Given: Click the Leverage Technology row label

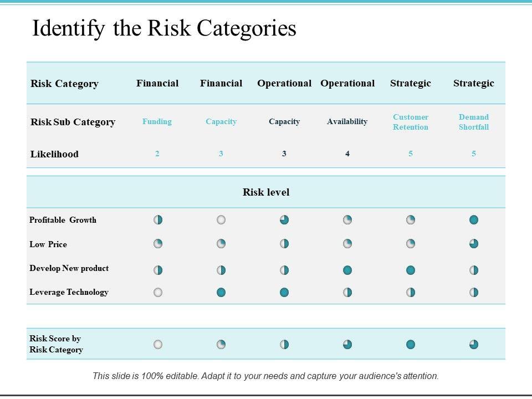Looking at the screenshot, I should point(69,292).
